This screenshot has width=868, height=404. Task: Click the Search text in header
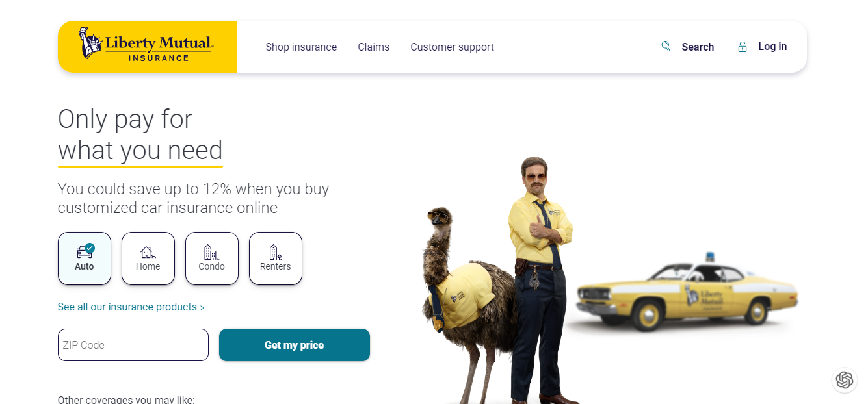(698, 47)
